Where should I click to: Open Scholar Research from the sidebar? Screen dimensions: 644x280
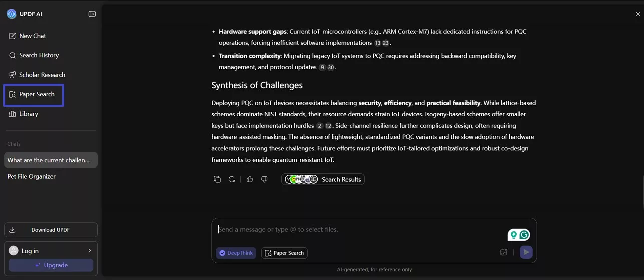point(42,75)
